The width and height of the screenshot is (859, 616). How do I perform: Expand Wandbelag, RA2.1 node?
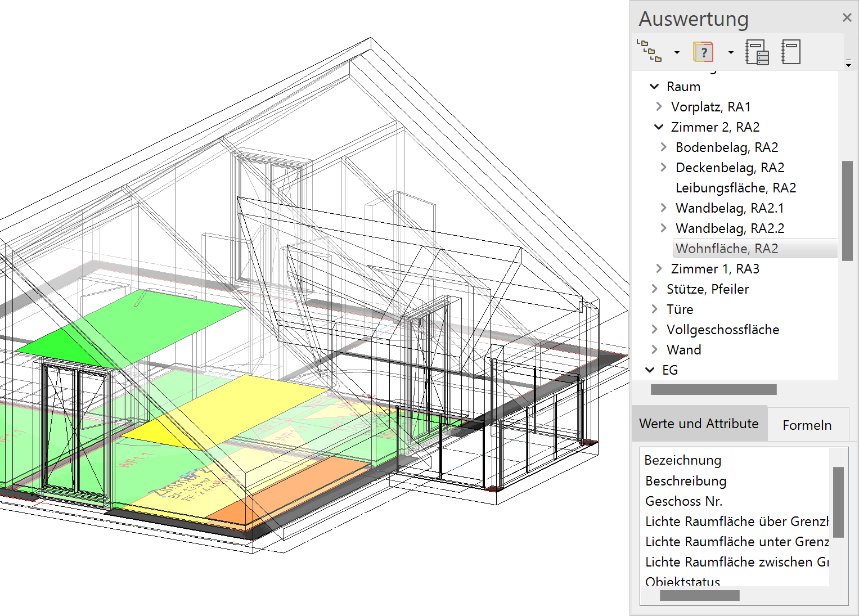(663, 208)
